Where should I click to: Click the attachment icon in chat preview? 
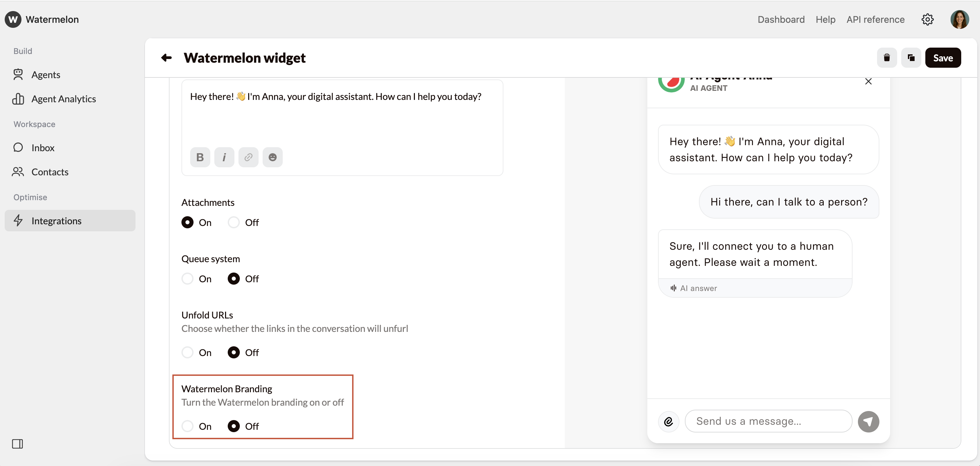[x=668, y=421]
